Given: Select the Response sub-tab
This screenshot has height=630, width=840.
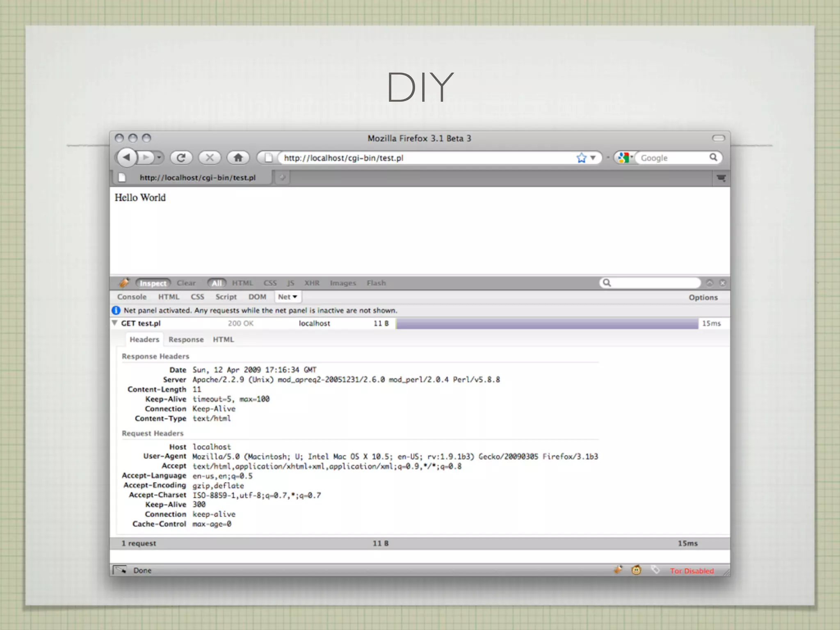Looking at the screenshot, I should [x=186, y=340].
